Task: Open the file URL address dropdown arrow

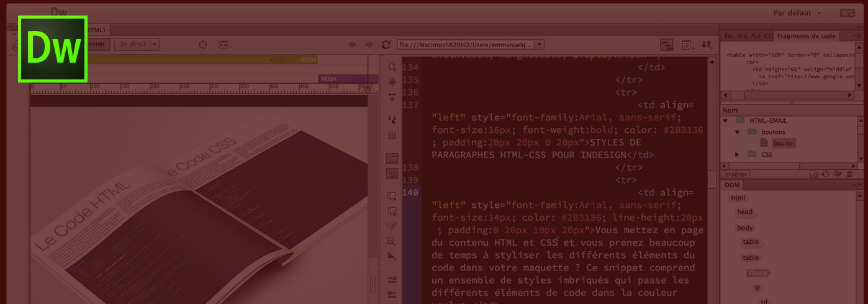Action: click(540, 45)
